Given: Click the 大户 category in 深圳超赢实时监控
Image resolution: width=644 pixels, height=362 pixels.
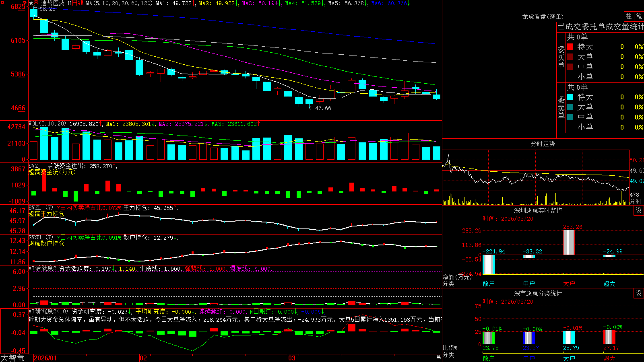Looking at the screenshot, I should (x=569, y=284).
